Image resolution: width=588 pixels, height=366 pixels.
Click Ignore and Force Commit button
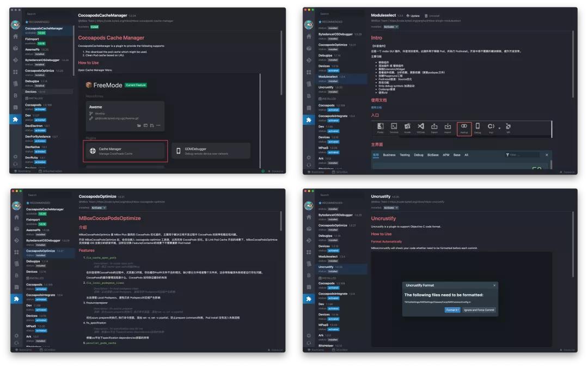(x=479, y=310)
